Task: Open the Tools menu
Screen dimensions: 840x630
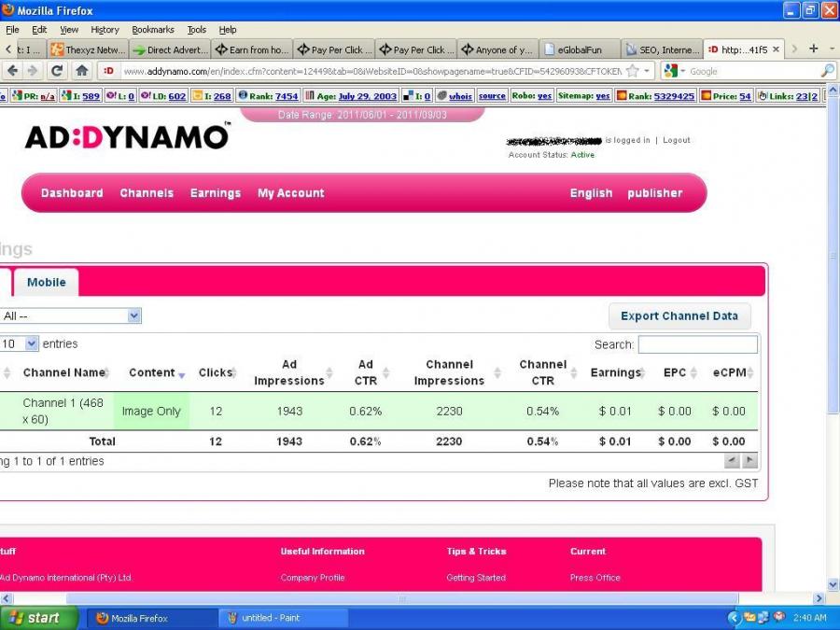Action: pyautogui.click(x=196, y=30)
